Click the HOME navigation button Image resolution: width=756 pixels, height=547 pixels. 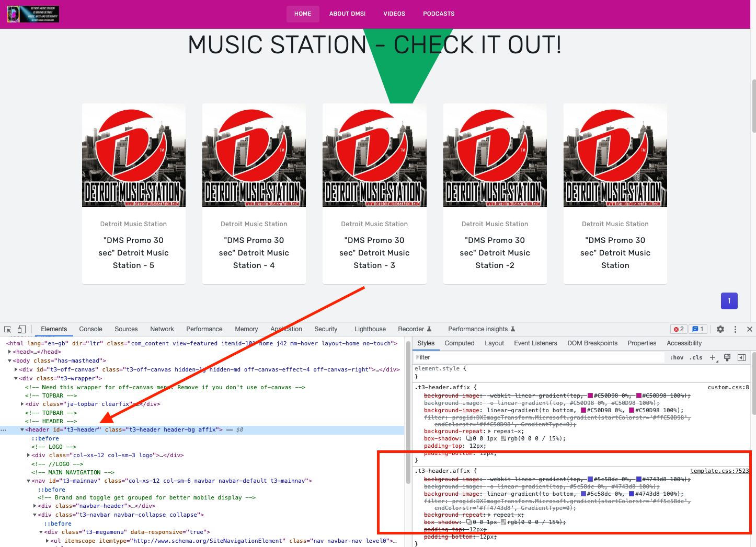click(x=303, y=14)
